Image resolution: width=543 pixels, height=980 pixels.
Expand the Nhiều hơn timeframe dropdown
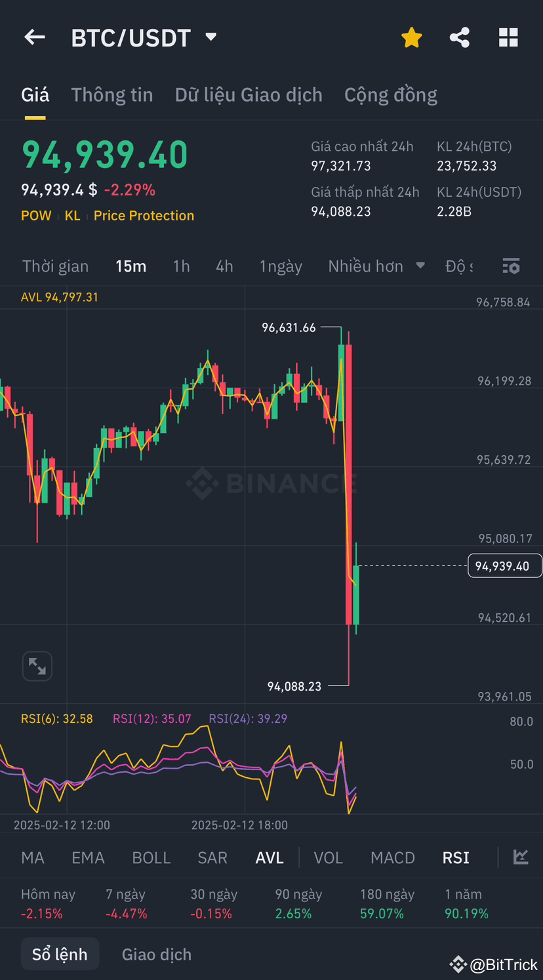(x=375, y=266)
